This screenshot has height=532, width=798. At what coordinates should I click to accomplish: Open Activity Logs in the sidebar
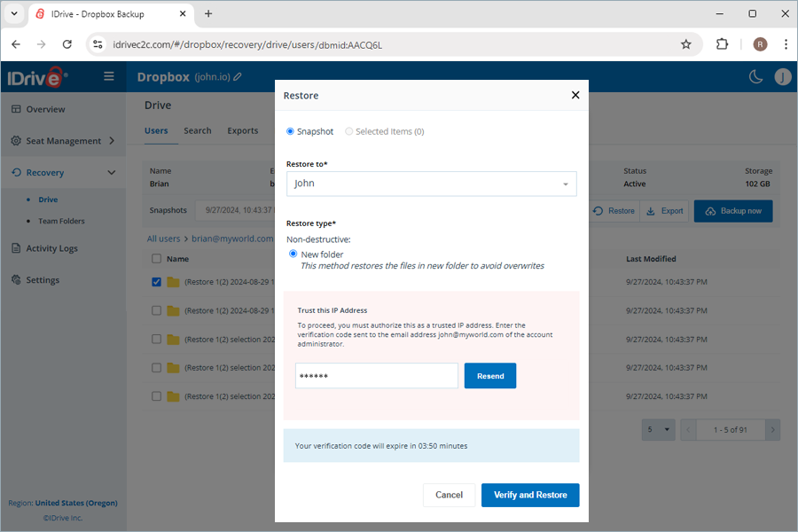[52, 248]
